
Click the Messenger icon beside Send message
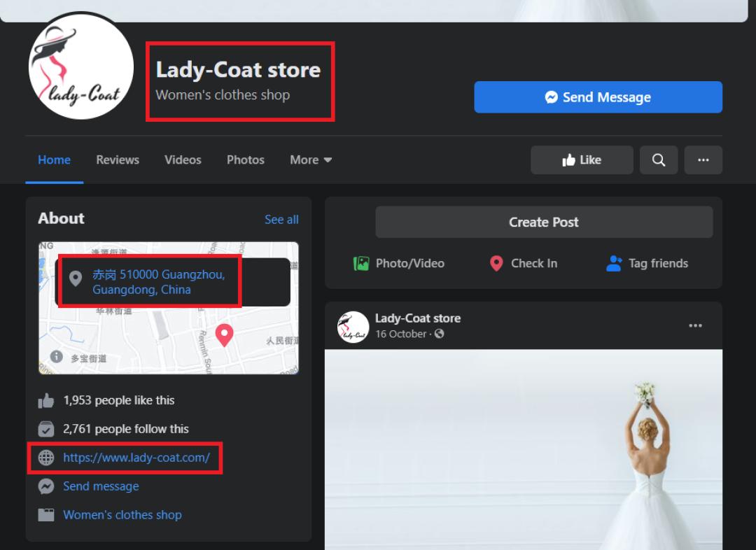pyautogui.click(x=46, y=486)
